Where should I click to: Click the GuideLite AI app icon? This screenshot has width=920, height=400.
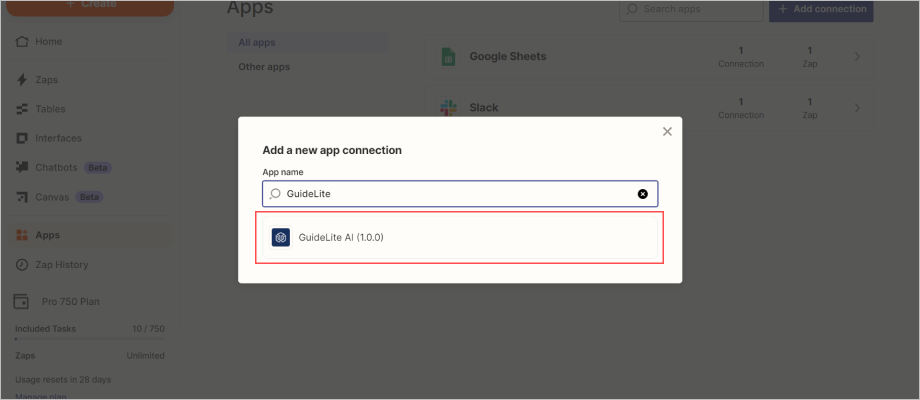click(281, 238)
